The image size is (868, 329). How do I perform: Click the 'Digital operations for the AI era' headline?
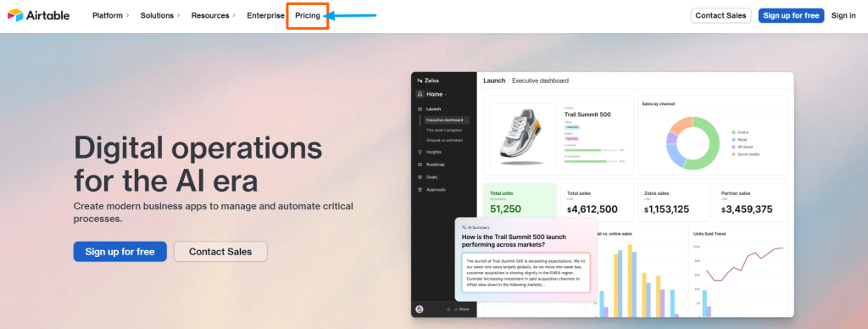[x=198, y=164]
